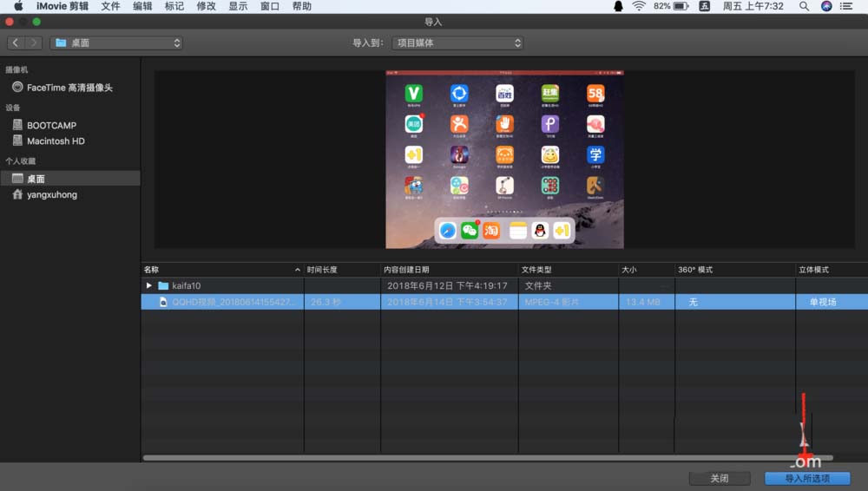The height and width of the screenshot is (491, 868).
Task: Open the 帮助 menu
Action: pyautogui.click(x=302, y=6)
